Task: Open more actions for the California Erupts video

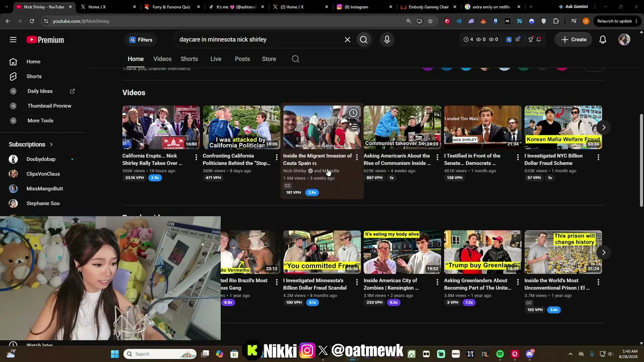Action: (196, 157)
